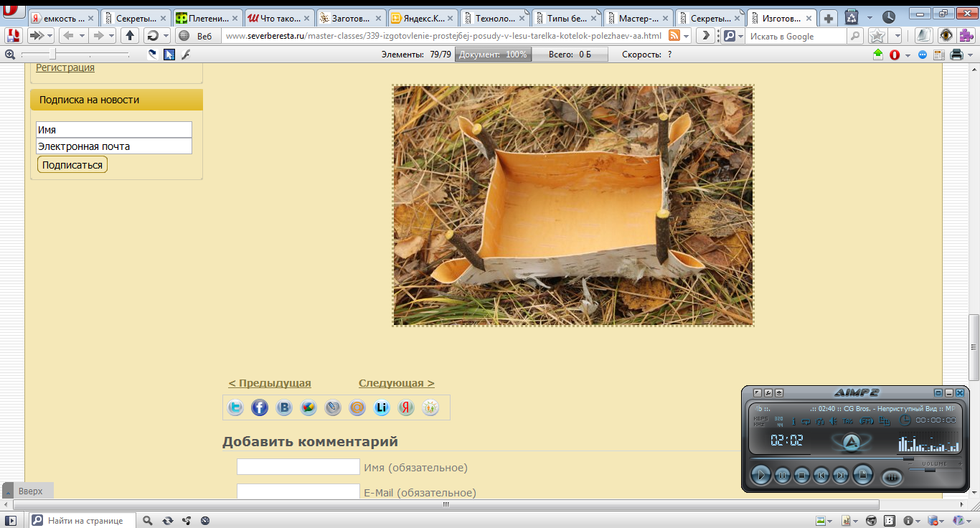Toggle AIMP repeat mode icon
The height and width of the screenshot is (528, 980).
pyautogui.click(x=806, y=421)
